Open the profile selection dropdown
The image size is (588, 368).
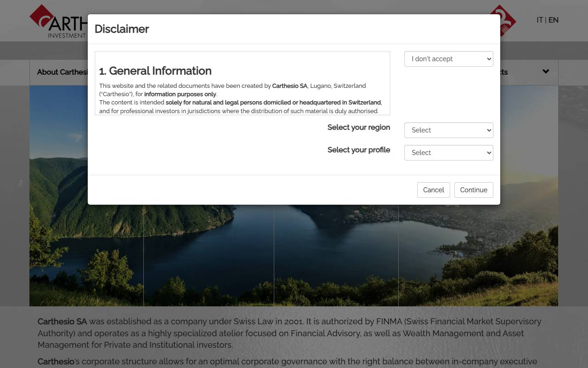tap(448, 153)
